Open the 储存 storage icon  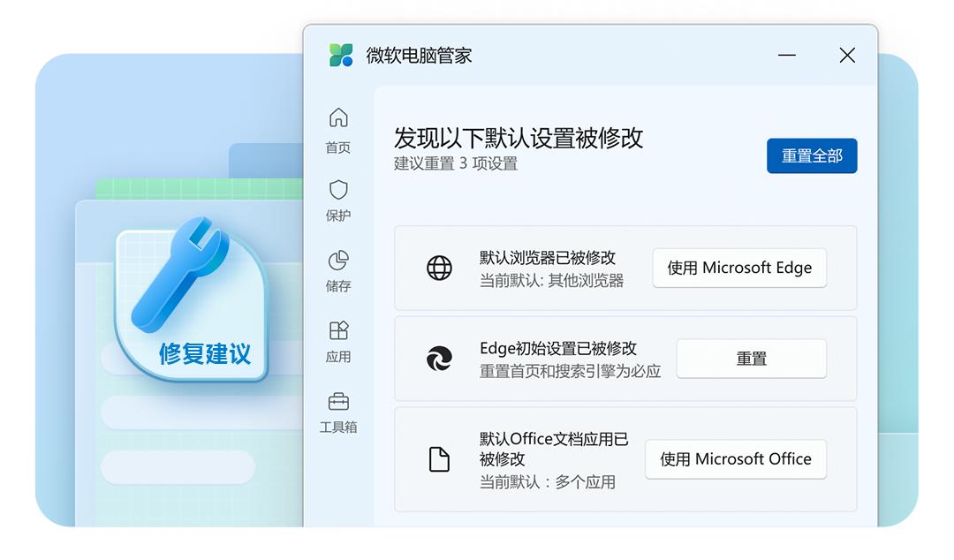pyautogui.click(x=337, y=261)
